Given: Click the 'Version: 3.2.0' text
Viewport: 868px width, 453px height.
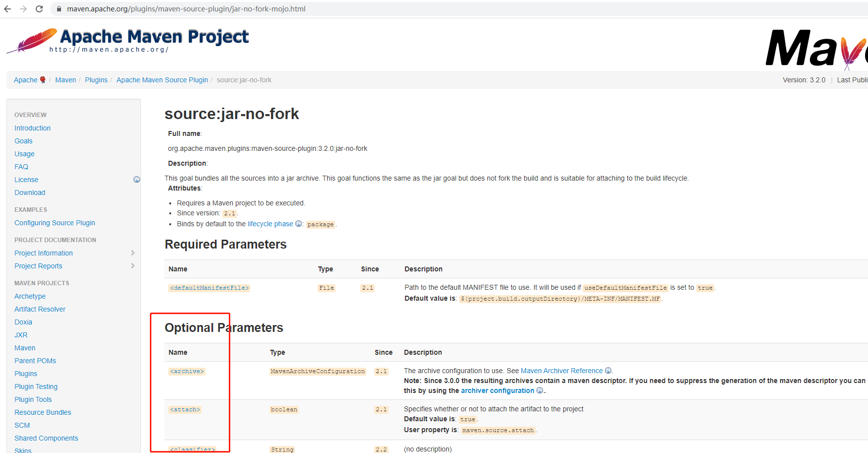Looking at the screenshot, I should click(x=804, y=80).
